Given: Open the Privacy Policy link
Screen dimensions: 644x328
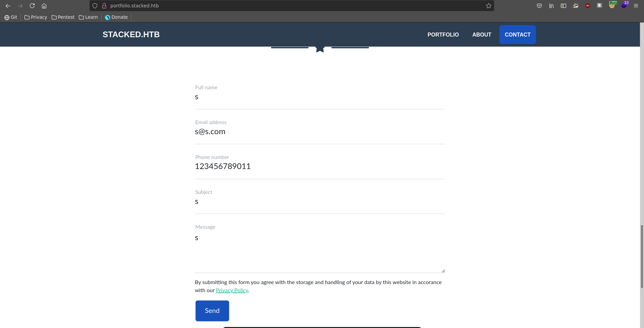Looking at the screenshot, I should [x=232, y=290].
